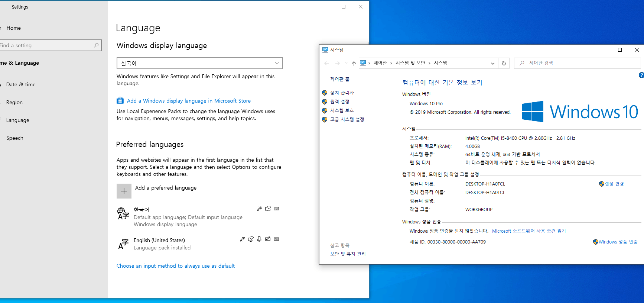
Task: Open 제어판 홈 link
Action: (339, 79)
